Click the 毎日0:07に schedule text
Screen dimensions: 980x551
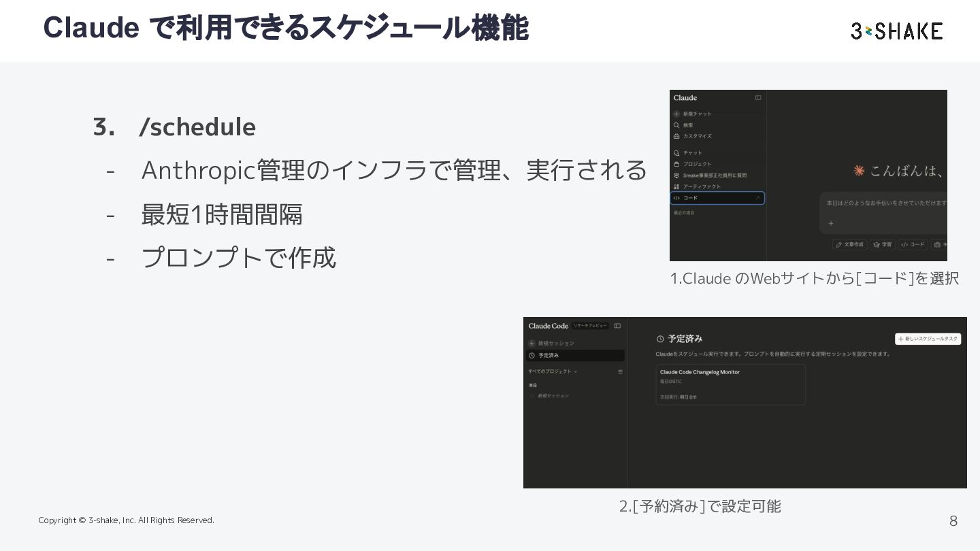click(x=670, y=382)
